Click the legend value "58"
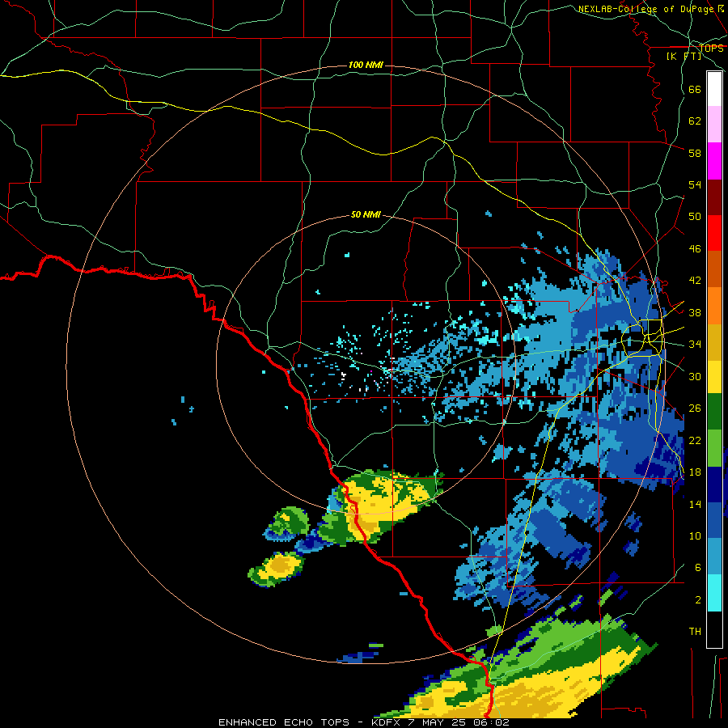 pyautogui.click(x=695, y=153)
